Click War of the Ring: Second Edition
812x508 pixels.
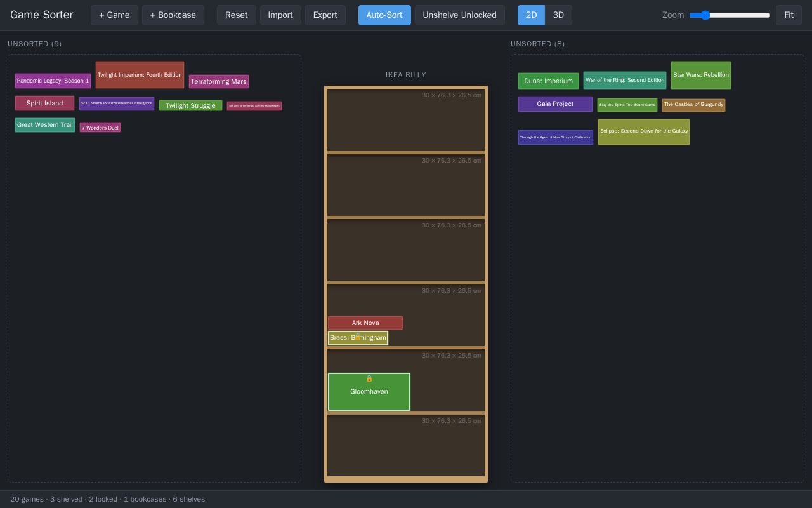pyautogui.click(x=625, y=80)
